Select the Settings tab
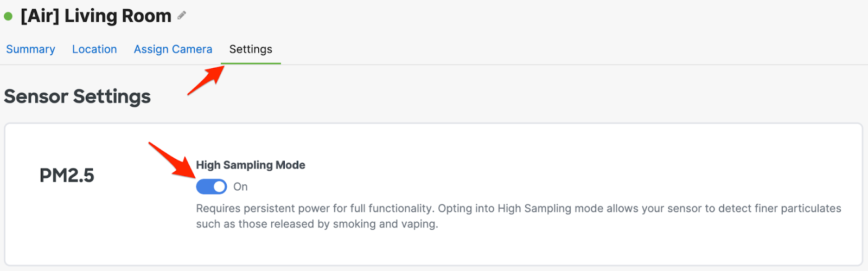 click(x=251, y=49)
